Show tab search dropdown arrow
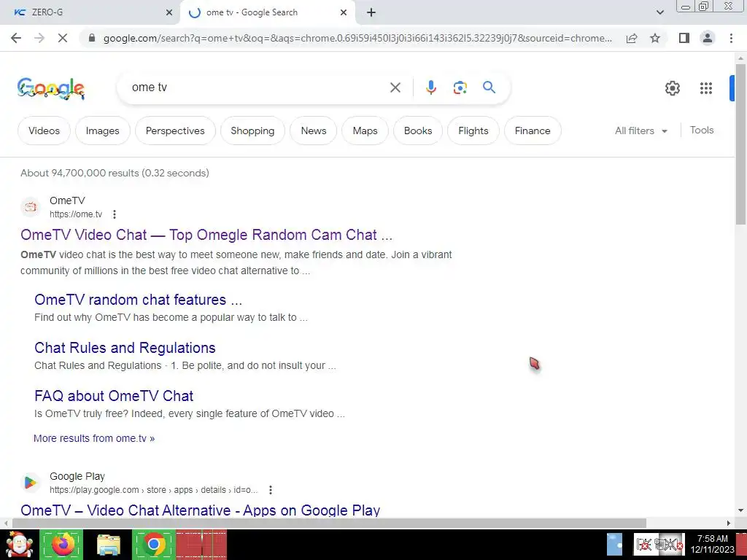This screenshot has height=560, width=747. tap(659, 12)
